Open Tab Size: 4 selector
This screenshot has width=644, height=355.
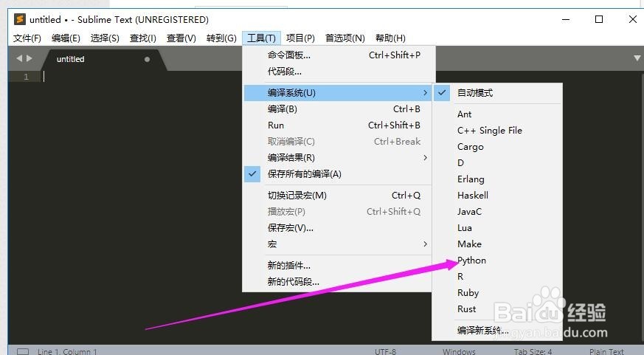pos(533,352)
